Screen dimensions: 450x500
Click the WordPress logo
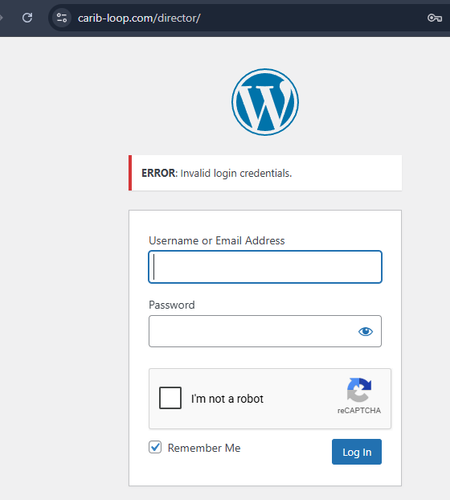point(265,102)
